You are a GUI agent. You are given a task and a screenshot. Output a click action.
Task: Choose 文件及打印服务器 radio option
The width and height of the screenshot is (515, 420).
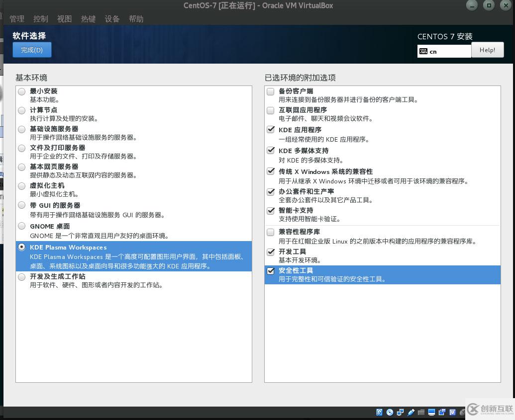22,148
